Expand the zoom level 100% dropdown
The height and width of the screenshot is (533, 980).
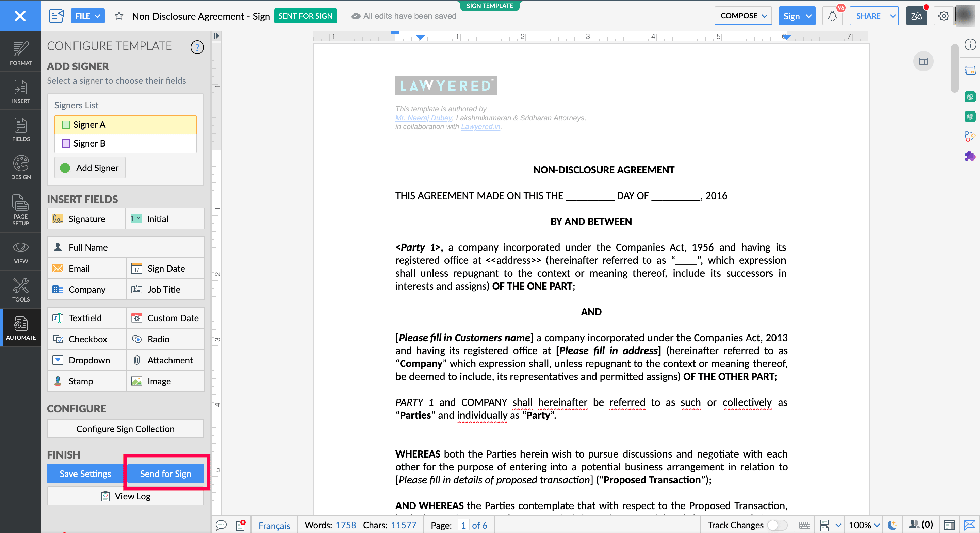pos(864,525)
